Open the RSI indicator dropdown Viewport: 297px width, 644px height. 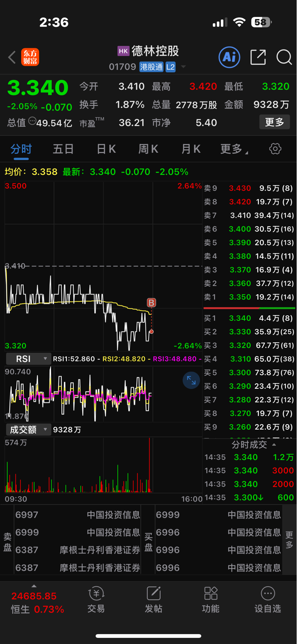pos(29,359)
